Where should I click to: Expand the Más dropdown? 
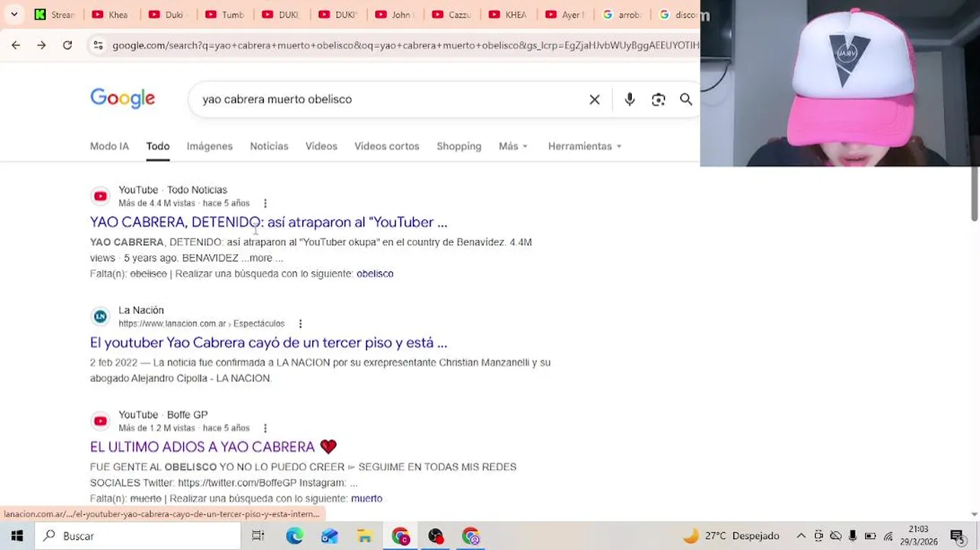click(513, 146)
